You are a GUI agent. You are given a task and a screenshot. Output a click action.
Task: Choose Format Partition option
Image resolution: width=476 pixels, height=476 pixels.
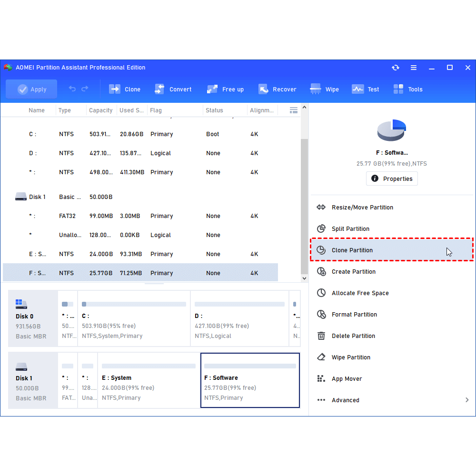coord(354,315)
